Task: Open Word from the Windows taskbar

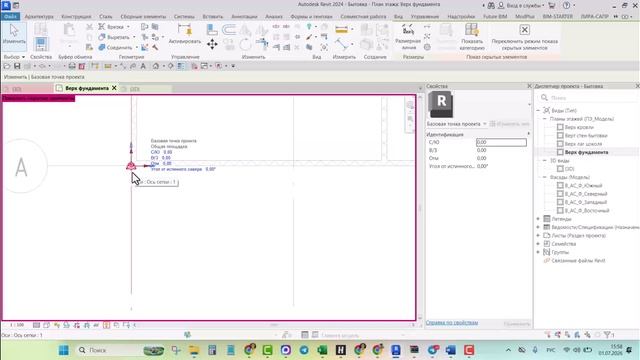Action: pyautogui.click(x=451, y=350)
